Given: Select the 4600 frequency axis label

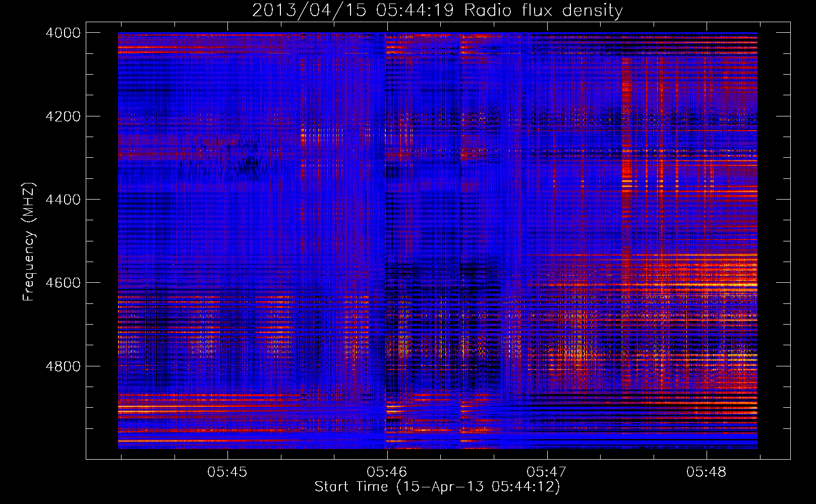Looking at the screenshot, I should tap(63, 283).
